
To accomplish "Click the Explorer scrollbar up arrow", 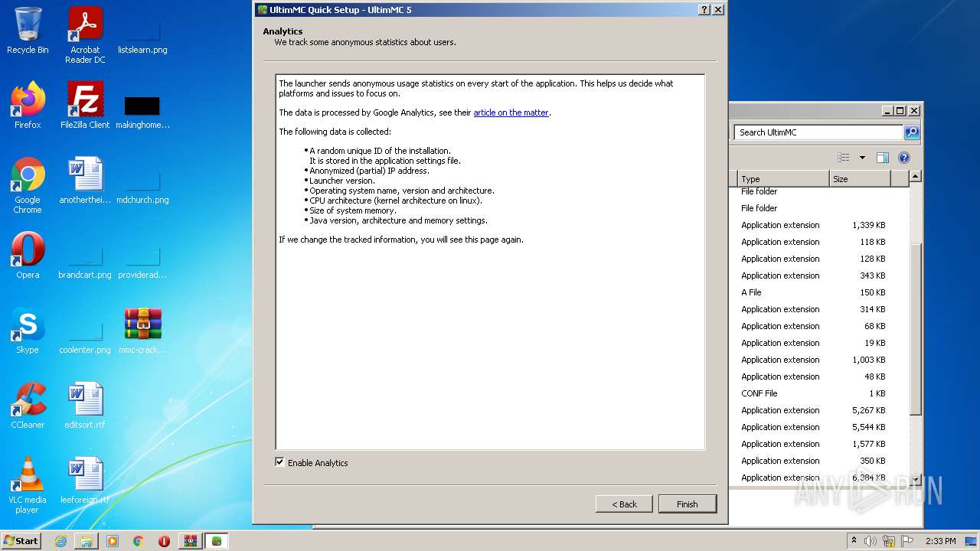I will point(915,177).
